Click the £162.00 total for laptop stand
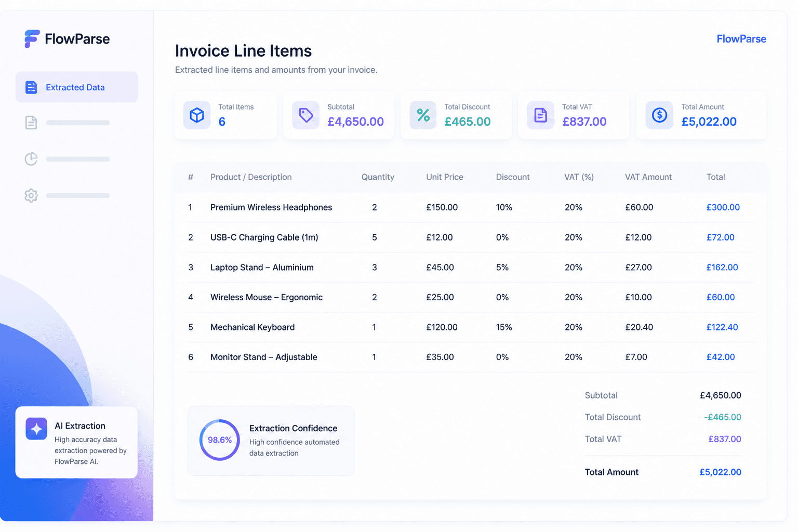798x532 pixels. click(722, 268)
